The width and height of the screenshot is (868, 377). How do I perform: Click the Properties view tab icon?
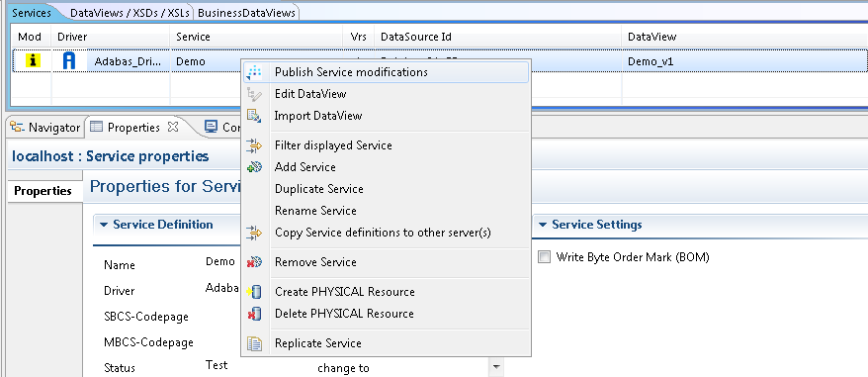pos(96,127)
